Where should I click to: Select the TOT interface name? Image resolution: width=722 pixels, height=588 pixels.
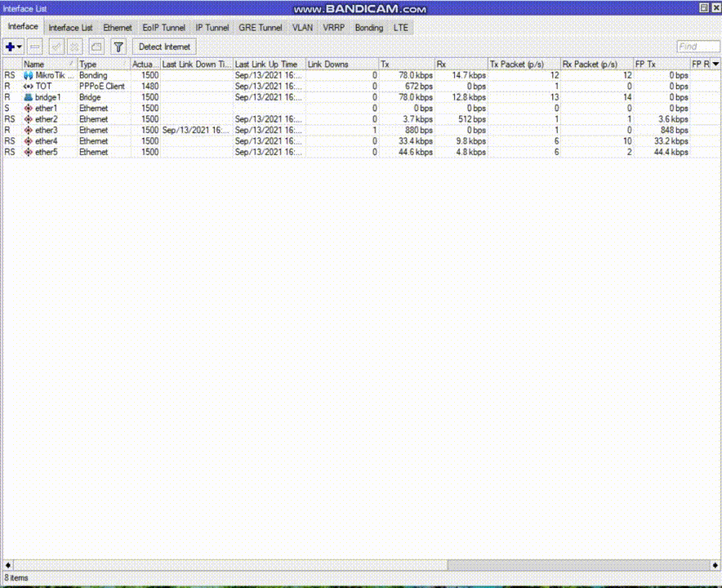(x=44, y=86)
